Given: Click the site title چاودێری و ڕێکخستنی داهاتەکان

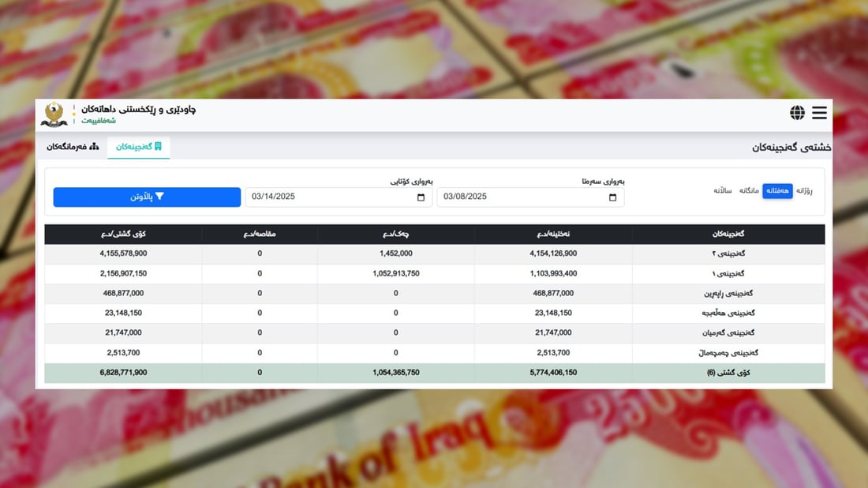Looking at the screenshot, I should [x=138, y=110].
